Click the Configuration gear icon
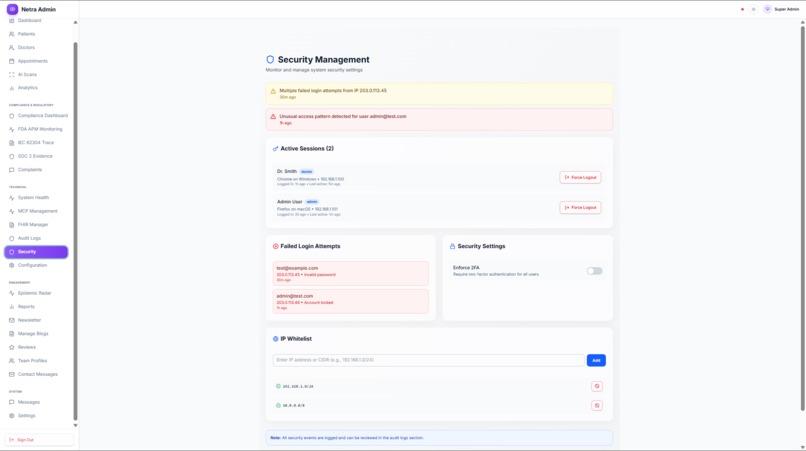 click(x=11, y=265)
